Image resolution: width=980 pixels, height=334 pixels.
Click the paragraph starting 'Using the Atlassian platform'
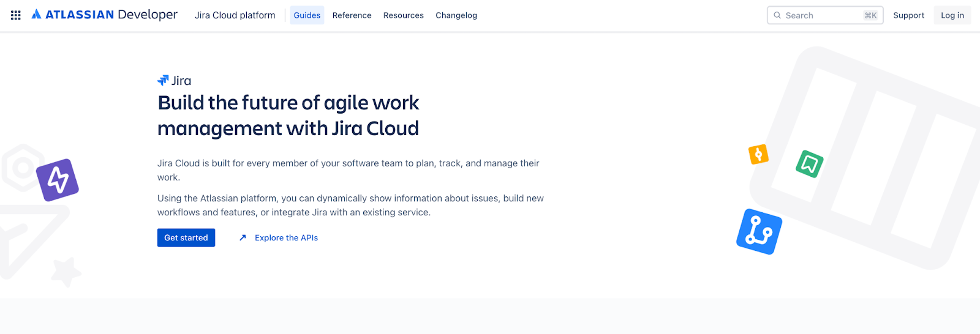click(350, 205)
